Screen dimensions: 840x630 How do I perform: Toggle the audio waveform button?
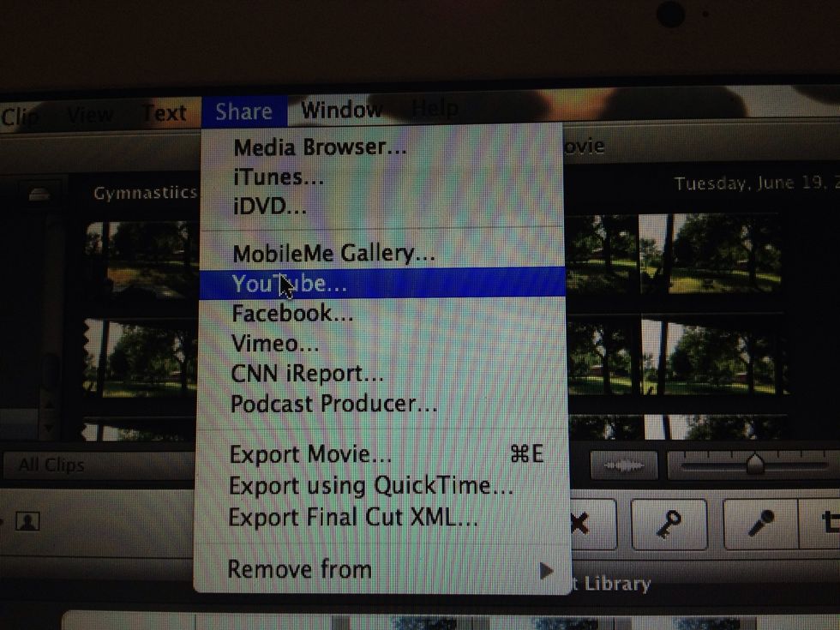624,465
